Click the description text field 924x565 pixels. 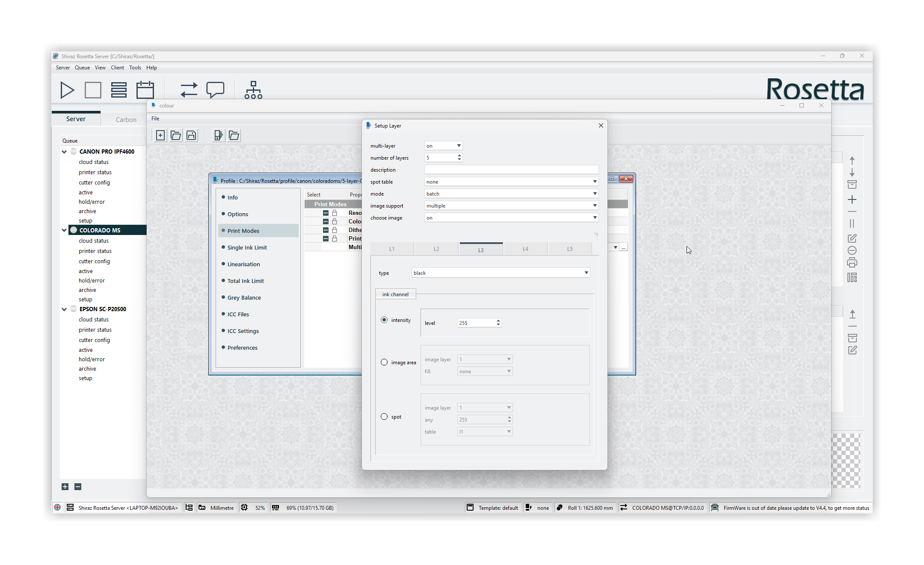point(511,170)
